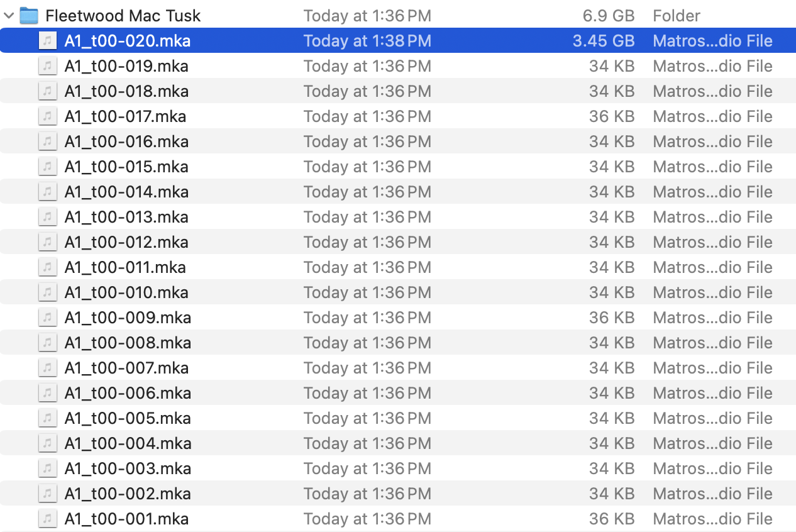The image size is (796, 532).
Task: Click the 3.45 GB size of A1_t00-020.mka
Action: pos(603,41)
